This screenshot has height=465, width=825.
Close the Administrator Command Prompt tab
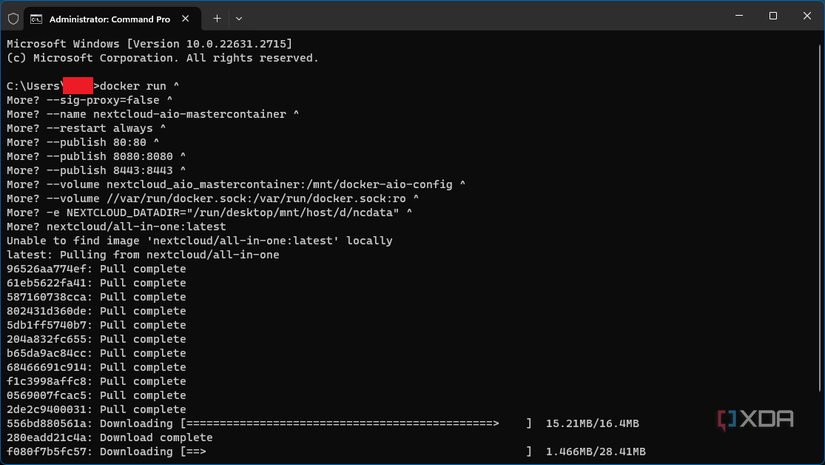[186, 18]
